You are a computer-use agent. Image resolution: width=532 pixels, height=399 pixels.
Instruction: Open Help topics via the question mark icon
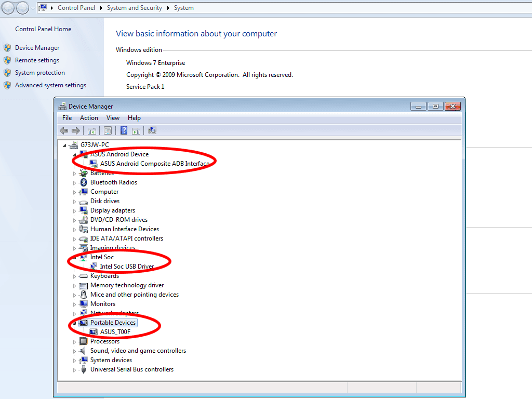tap(123, 130)
